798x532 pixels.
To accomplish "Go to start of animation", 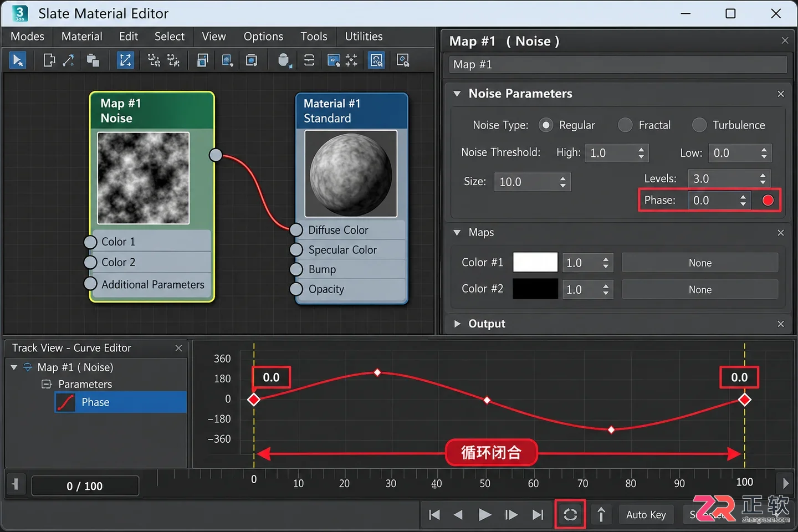I will tap(434, 515).
